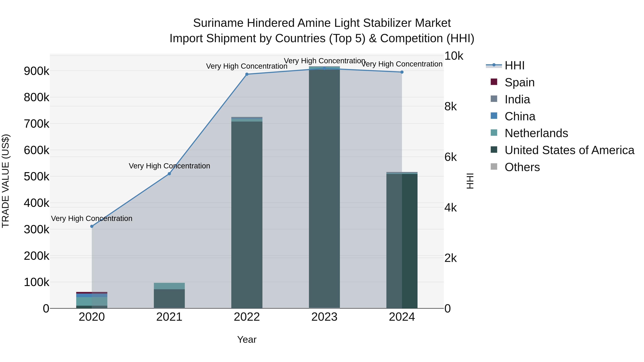Click the 2020 Spain bar segment

coord(92,292)
